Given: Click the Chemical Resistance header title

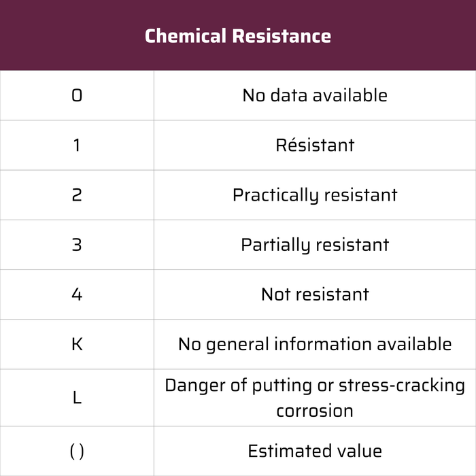Looking at the screenshot, I should click(238, 36).
